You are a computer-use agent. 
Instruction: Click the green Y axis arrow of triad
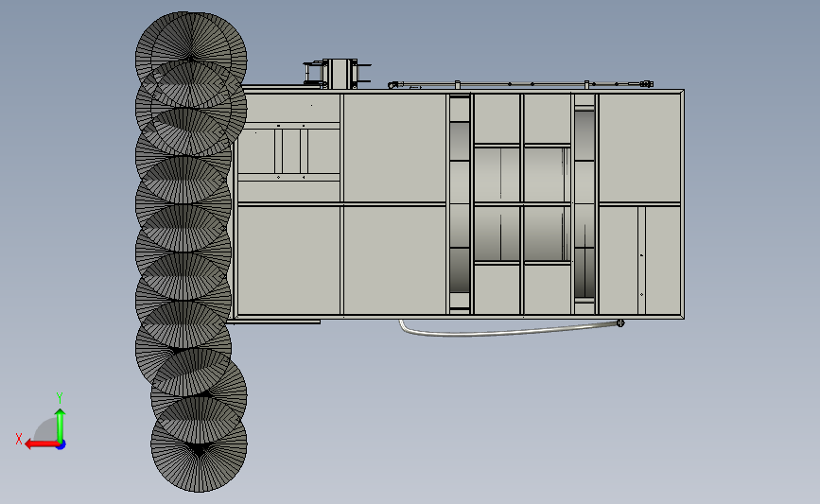point(61,426)
